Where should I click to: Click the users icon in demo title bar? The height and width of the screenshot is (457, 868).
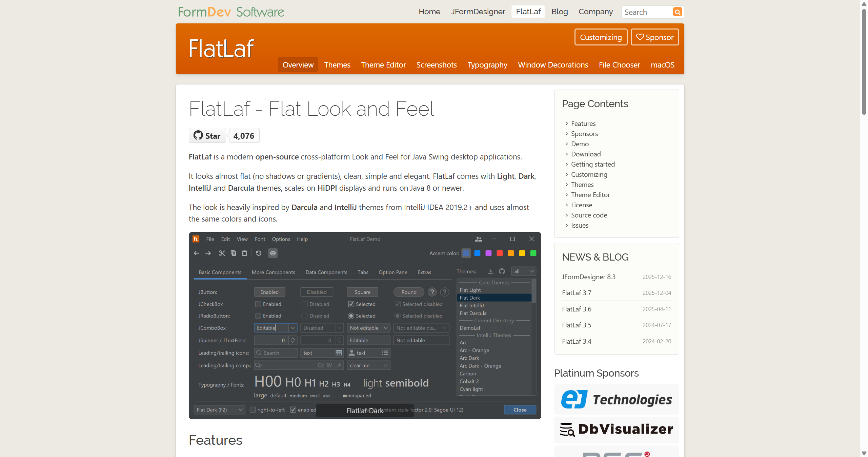[x=479, y=239]
